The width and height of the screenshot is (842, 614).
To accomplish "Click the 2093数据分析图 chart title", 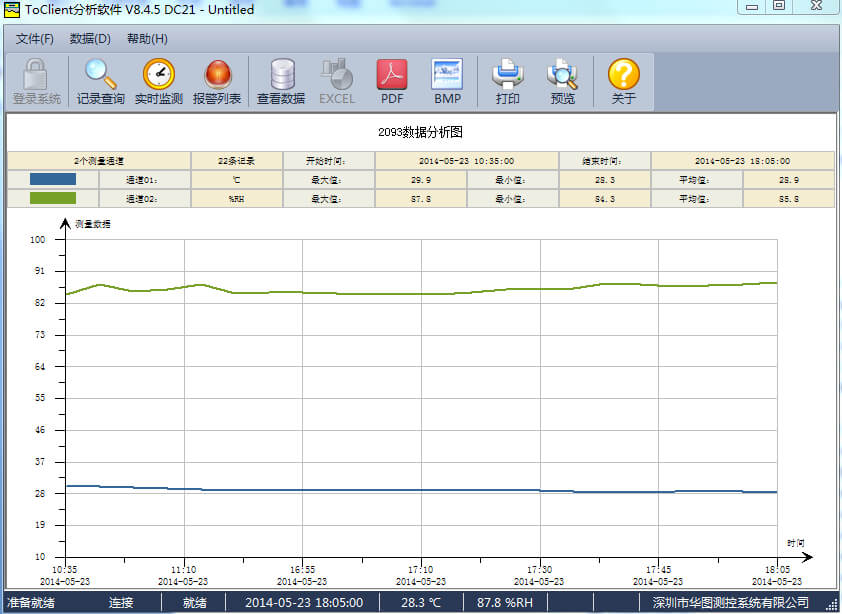I will pos(420,132).
